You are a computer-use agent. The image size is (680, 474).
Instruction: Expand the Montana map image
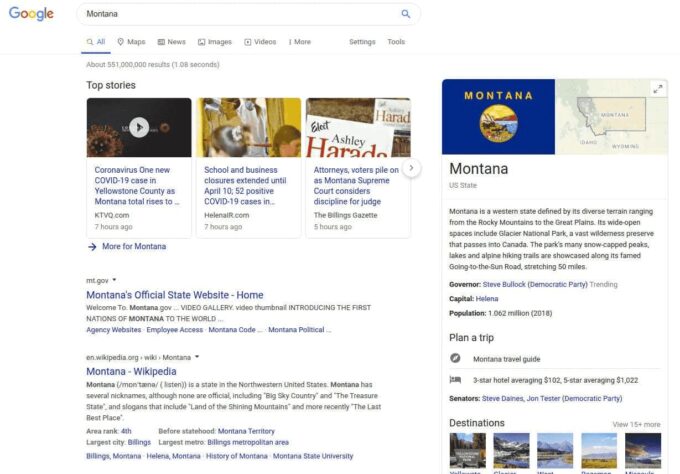point(657,89)
